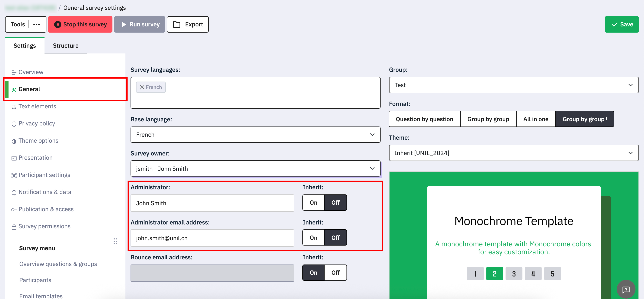
Task: Open the help chat bubble icon
Action: [626, 289]
